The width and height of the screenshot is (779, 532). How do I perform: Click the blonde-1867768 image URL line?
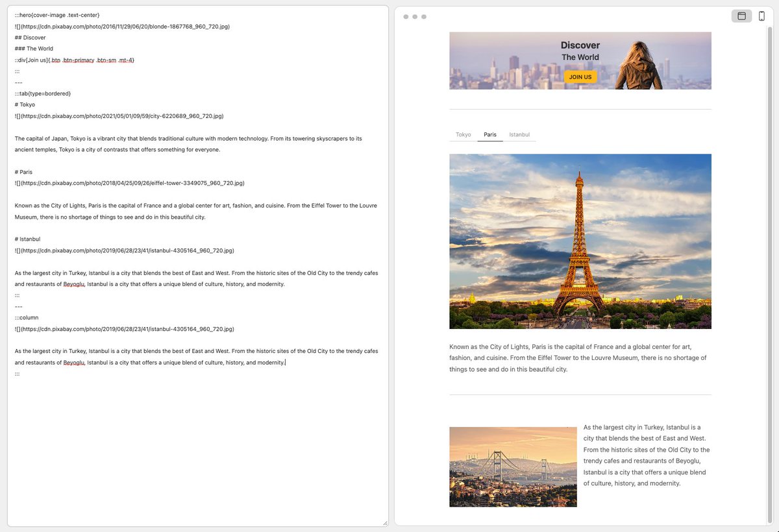coord(122,27)
